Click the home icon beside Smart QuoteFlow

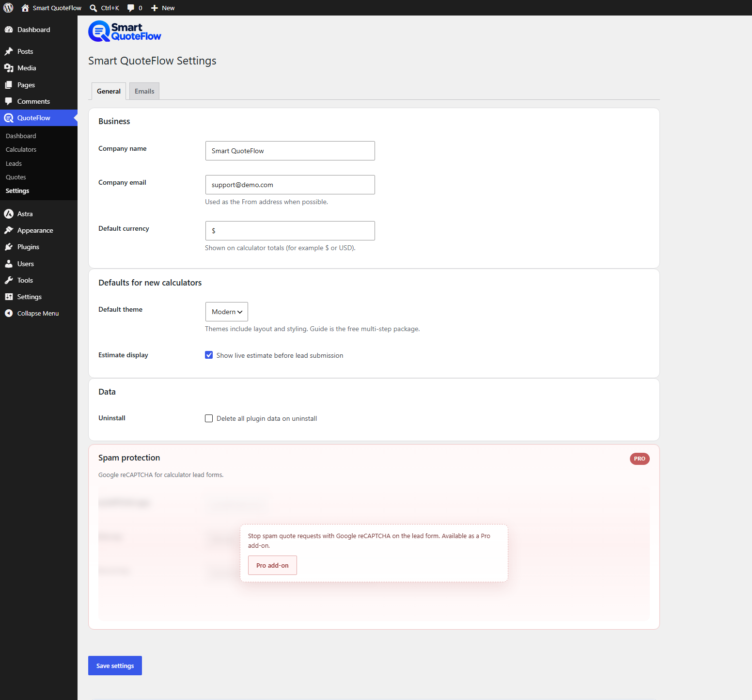click(x=25, y=8)
